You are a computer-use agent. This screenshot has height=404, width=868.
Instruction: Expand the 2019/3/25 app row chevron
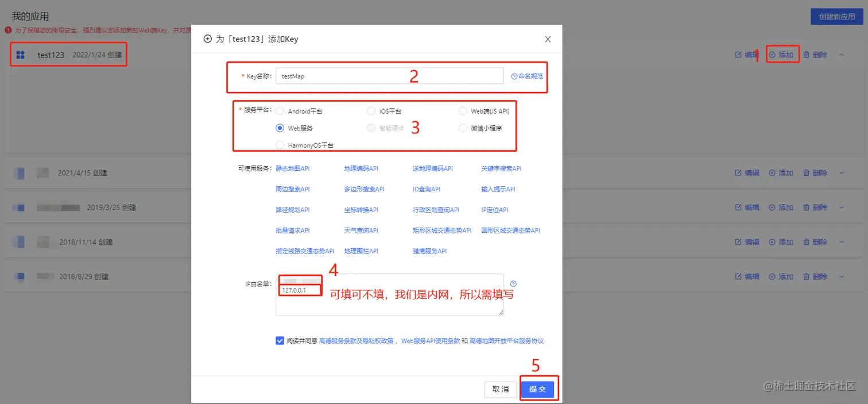point(842,207)
